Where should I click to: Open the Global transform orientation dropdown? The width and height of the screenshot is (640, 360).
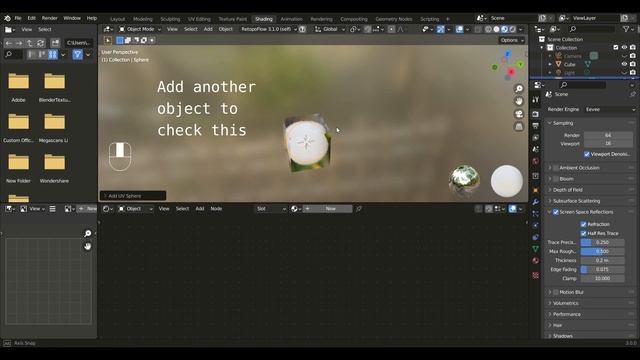coord(330,29)
